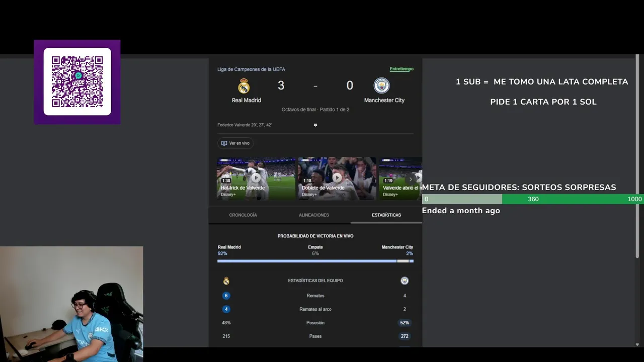Click the Remates al arco value 4 badge
644x362 pixels.
226,309
